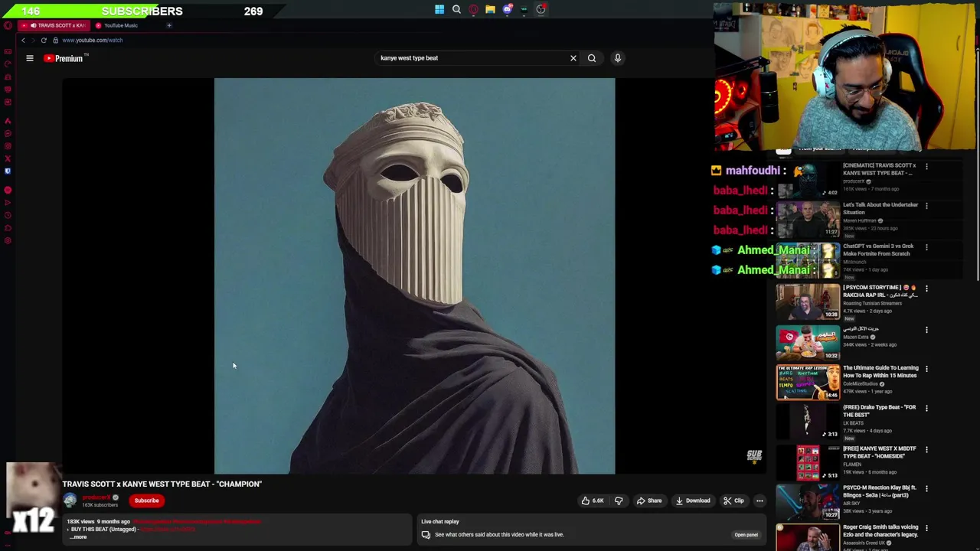Switch to the YouTube Music tab

[120, 25]
